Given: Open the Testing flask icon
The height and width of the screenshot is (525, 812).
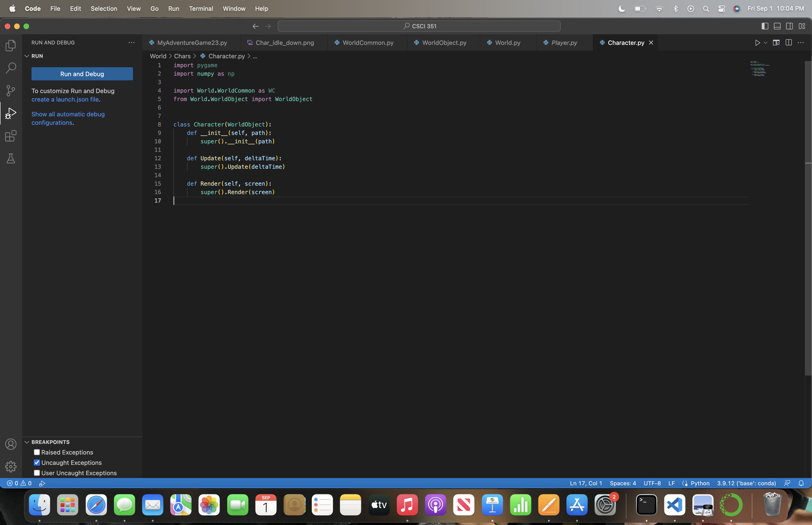Looking at the screenshot, I should pyautogui.click(x=11, y=159).
